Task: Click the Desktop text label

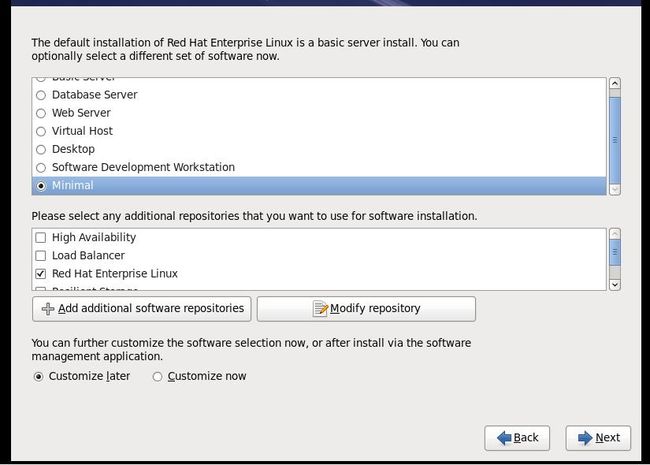Action: [x=73, y=149]
